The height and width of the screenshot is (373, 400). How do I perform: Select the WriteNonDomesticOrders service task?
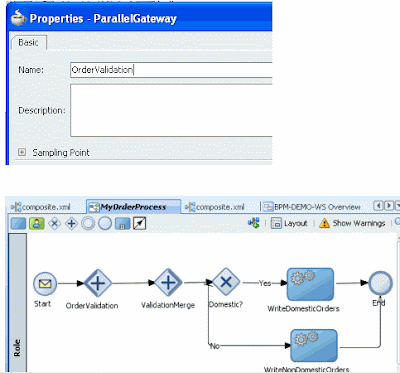coord(314,346)
